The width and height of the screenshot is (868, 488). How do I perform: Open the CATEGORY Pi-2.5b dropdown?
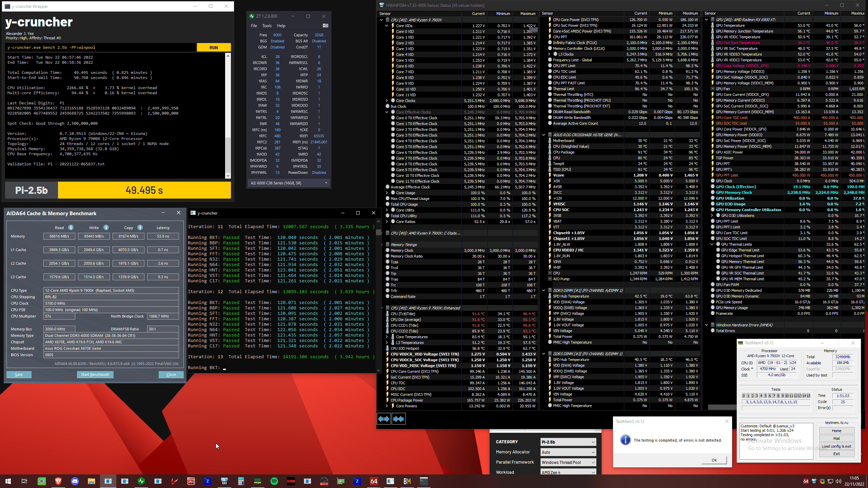568,442
